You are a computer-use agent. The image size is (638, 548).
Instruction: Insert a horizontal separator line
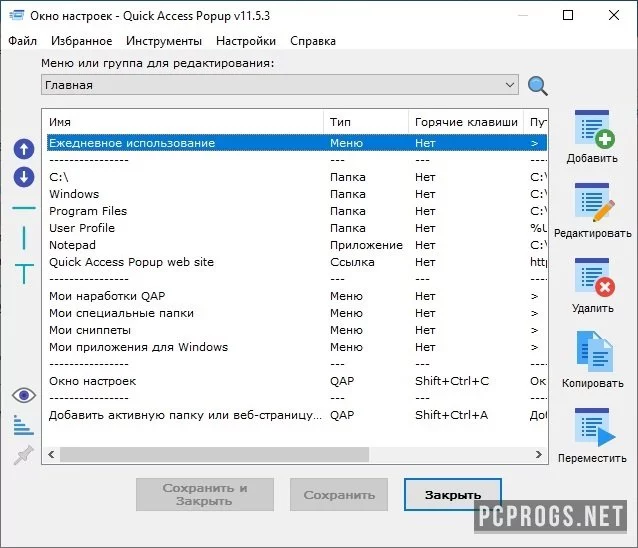pos(24,208)
